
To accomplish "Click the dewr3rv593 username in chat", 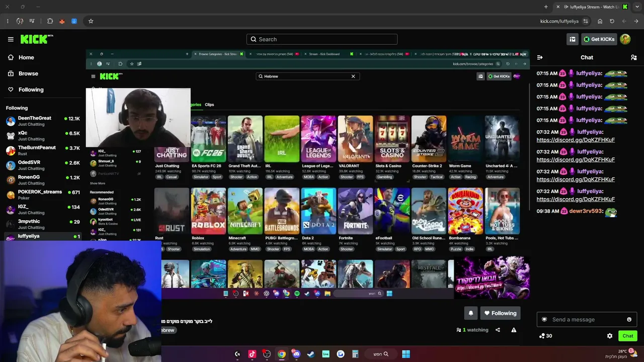I will 586,211.
